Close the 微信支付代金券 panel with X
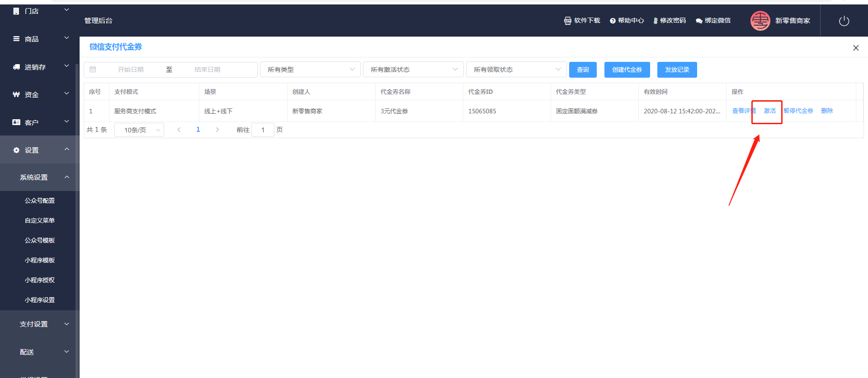 pos(856,48)
